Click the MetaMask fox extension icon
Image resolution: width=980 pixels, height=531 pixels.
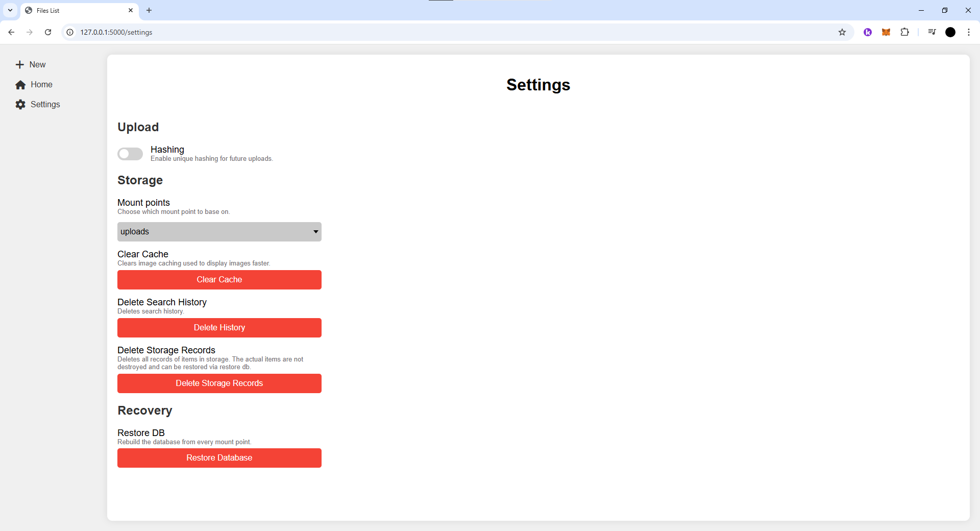point(886,32)
